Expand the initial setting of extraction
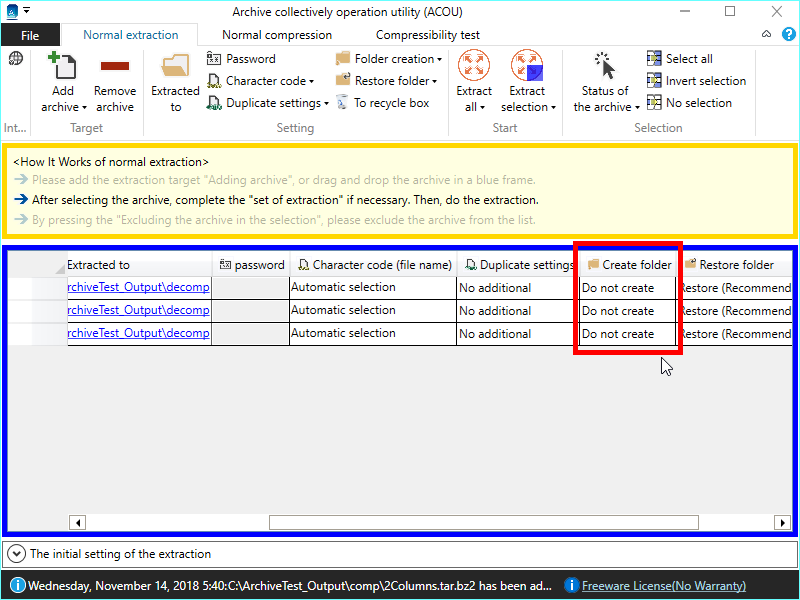This screenshot has width=800, height=600. (x=17, y=553)
